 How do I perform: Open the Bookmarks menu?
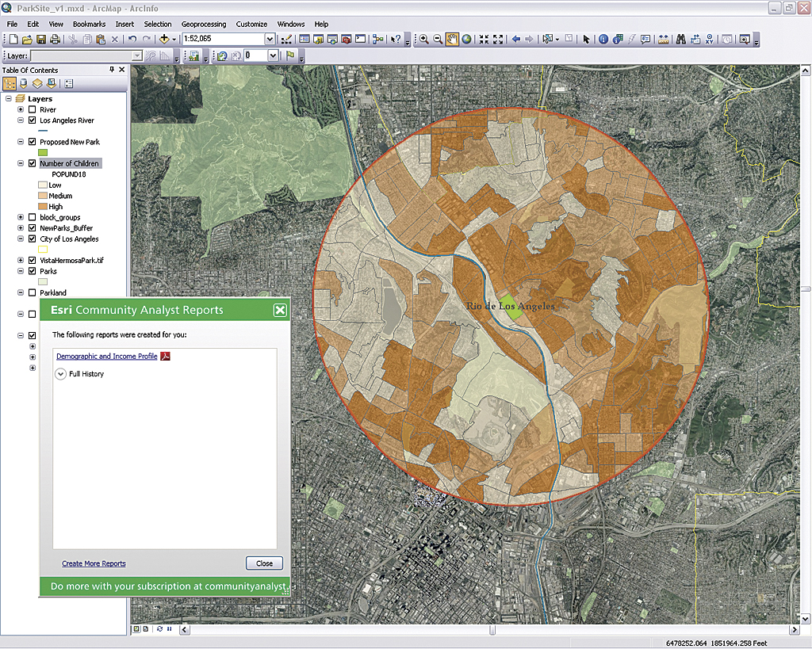pyautogui.click(x=90, y=25)
